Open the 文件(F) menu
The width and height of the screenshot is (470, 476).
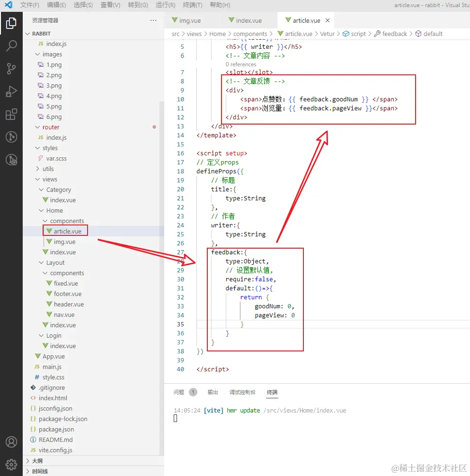[x=30, y=5]
